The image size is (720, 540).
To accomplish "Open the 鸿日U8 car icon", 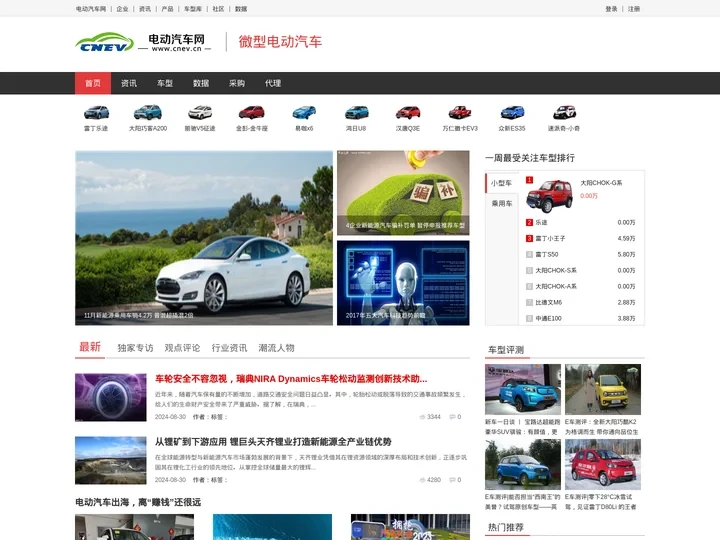I will click(356, 112).
